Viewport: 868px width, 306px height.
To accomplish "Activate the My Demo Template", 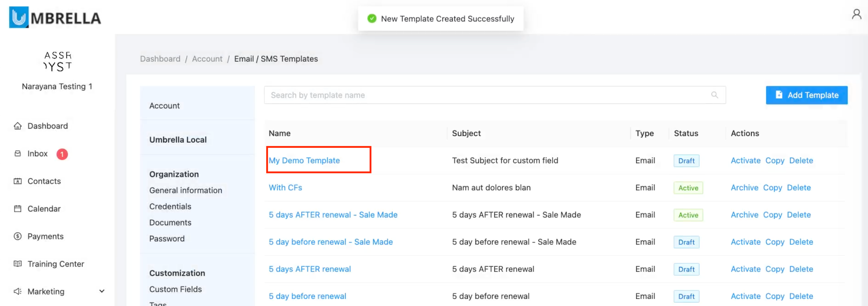I will 745,161.
